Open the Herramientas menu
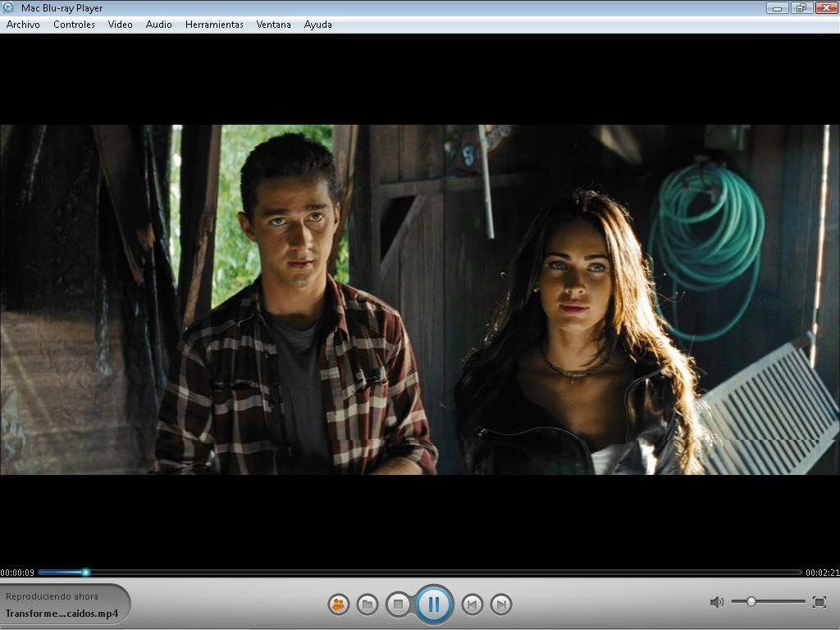 tap(214, 25)
